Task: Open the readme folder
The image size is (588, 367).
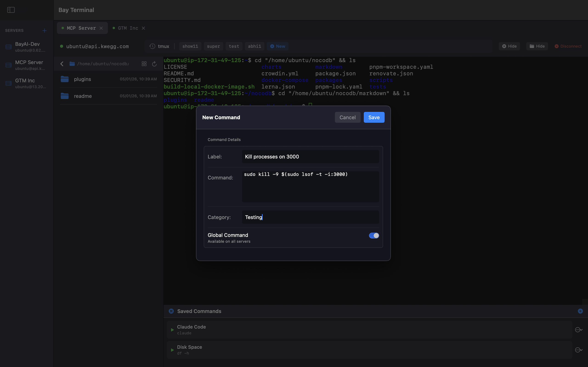Action: 83,96
